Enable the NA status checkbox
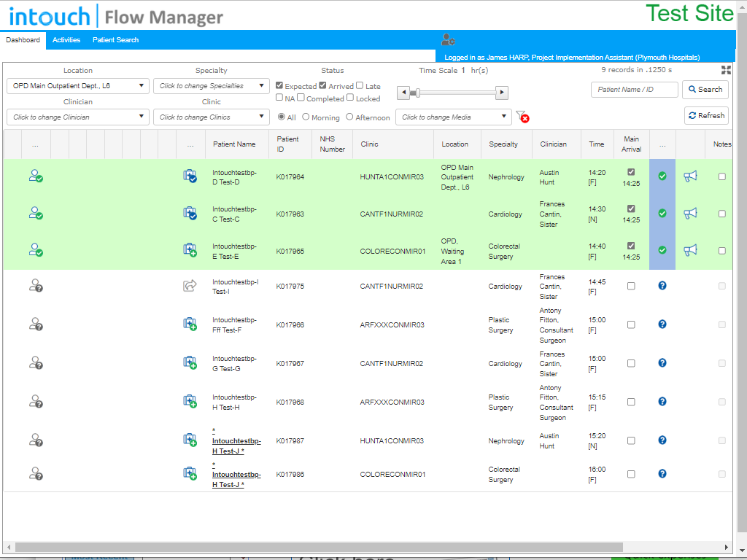 279,97
